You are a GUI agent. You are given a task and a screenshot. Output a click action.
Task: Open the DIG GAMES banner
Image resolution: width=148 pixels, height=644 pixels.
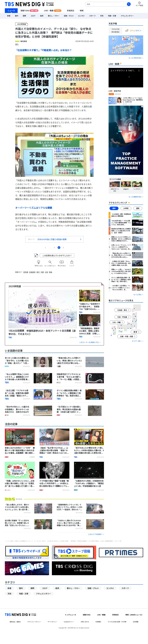coord(27,568)
